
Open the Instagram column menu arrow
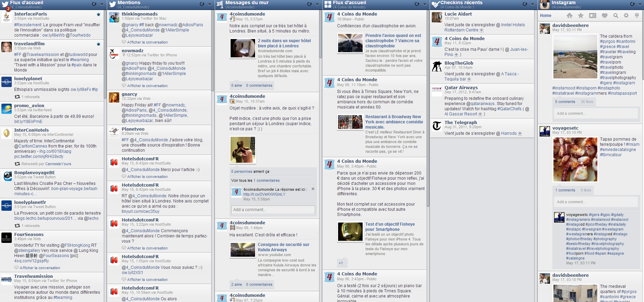coord(640,4)
